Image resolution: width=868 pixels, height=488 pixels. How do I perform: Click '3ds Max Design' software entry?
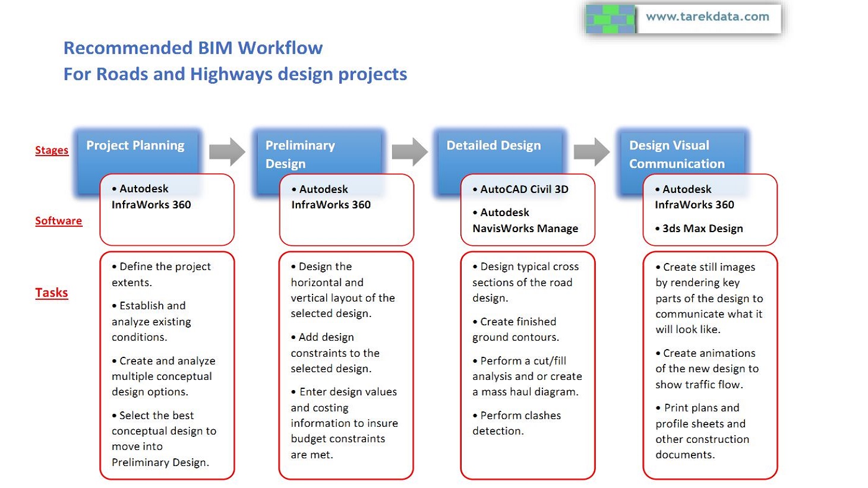click(x=699, y=229)
